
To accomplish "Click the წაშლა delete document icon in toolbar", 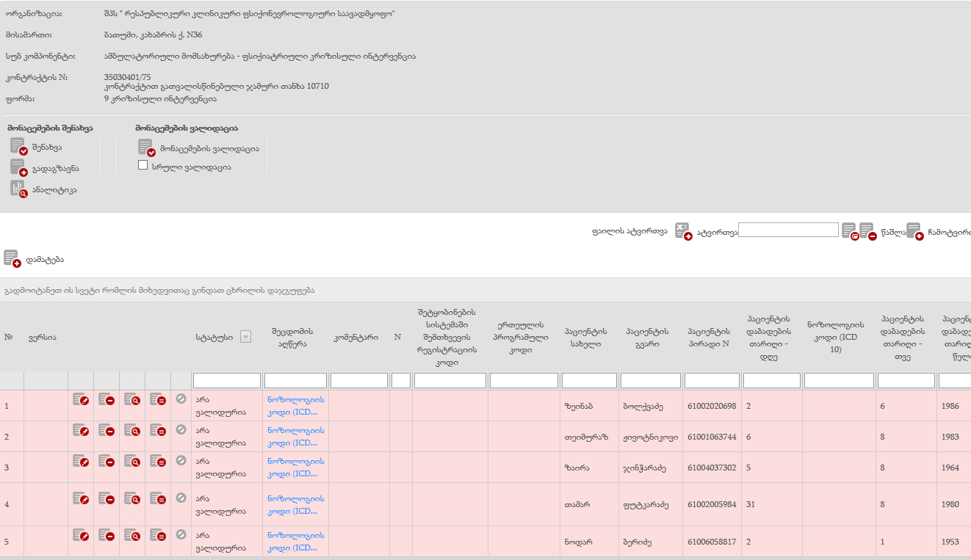I will coord(867,231).
